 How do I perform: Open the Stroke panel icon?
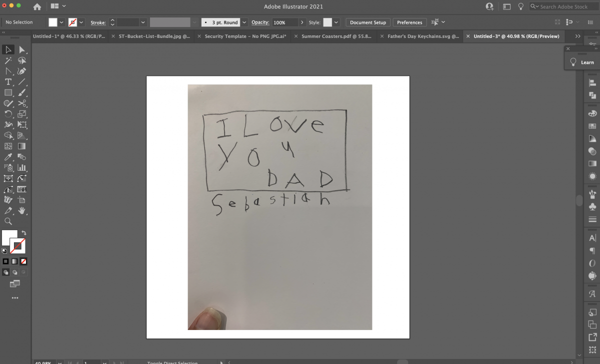[x=592, y=219]
